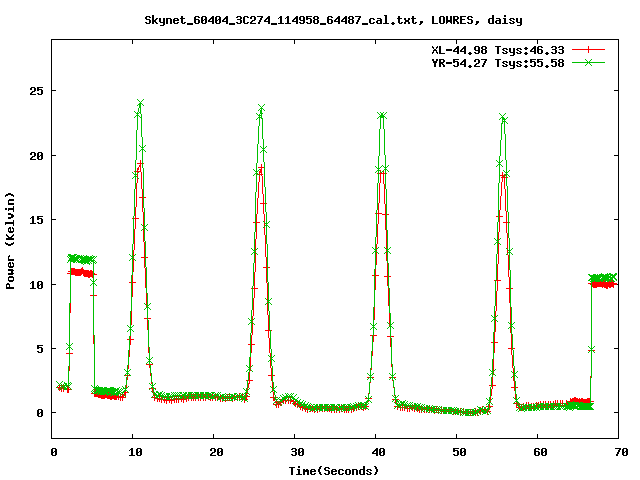Click the XL-44.98 Tsys:46.33 legend entry
Image resolution: width=640 pixels, height=480 pixels.
pyautogui.click(x=498, y=50)
